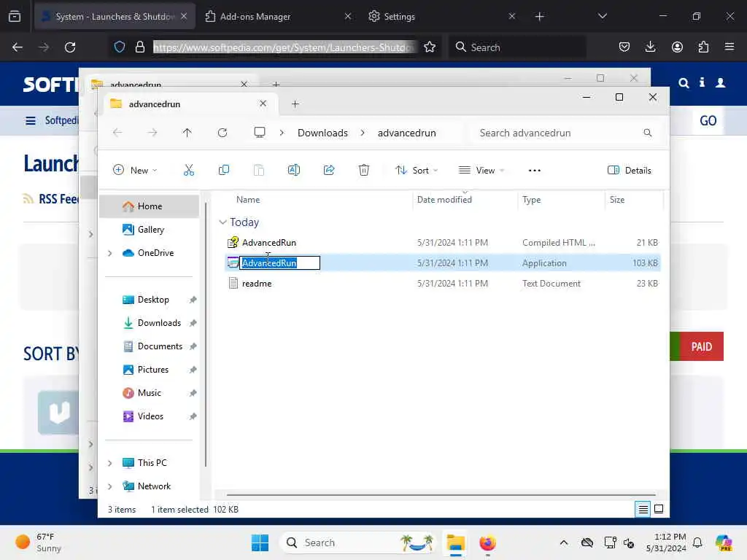Expand the Network tree node
Viewport: 747px width, 560px height.
pos(110,486)
